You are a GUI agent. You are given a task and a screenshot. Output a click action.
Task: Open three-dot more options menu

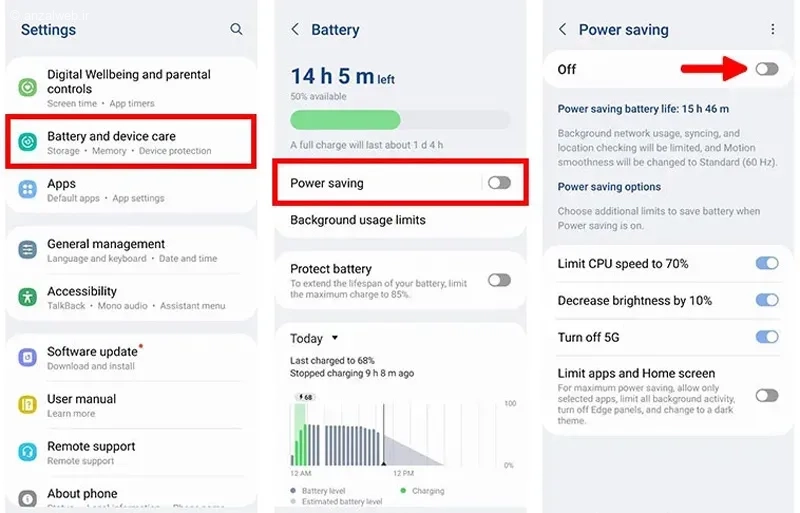[x=773, y=29]
